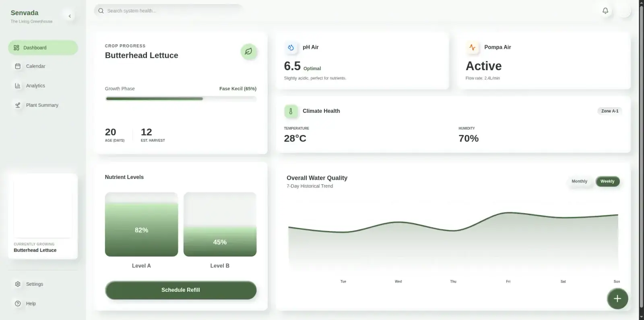This screenshot has height=320, width=644.
Task: Click the Flow rate: 2.4L/min text
Action: (483, 78)
